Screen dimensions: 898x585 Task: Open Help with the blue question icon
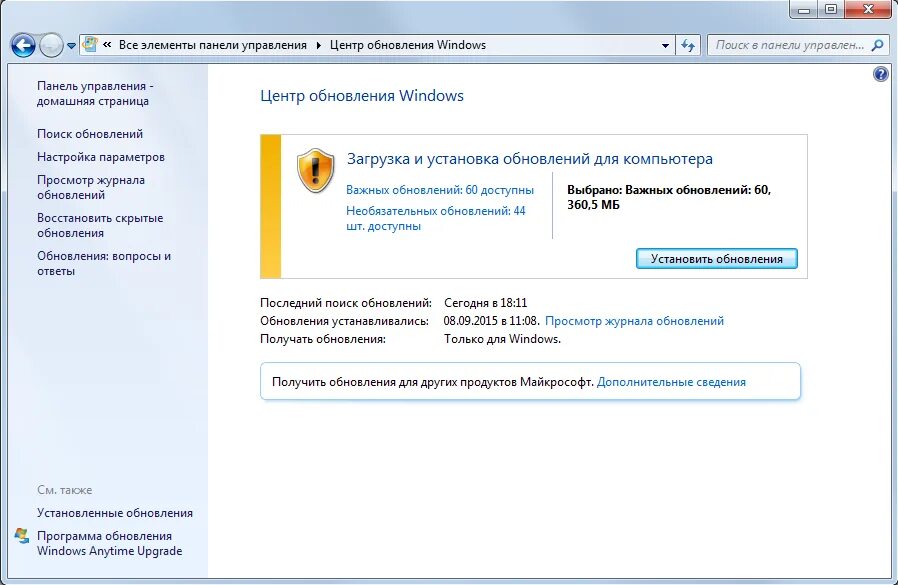click(x=880, y=74)
